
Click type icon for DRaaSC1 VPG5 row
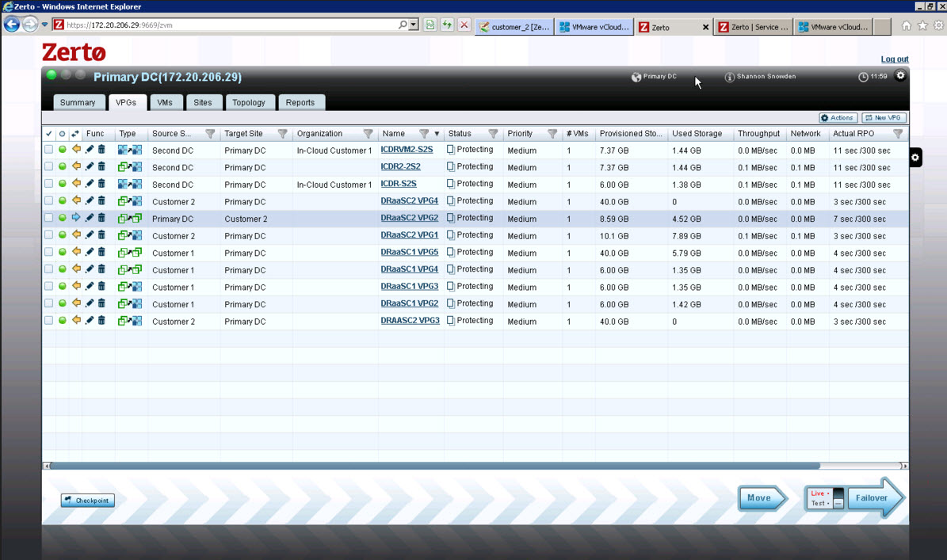click(x=130, y=252)
